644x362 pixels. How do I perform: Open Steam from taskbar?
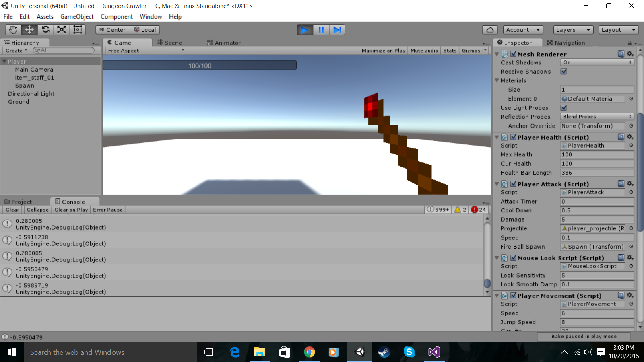pos(384,352)
